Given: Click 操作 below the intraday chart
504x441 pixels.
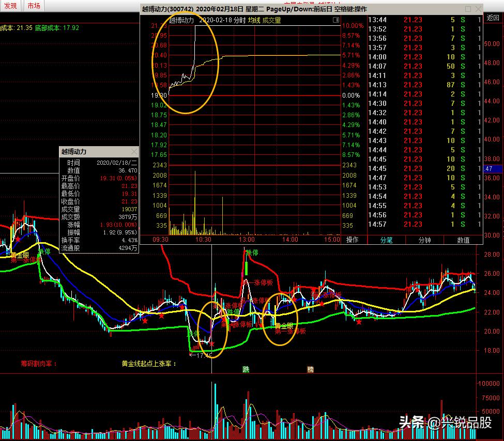Looking at the screenshot, I should point(353,240).
